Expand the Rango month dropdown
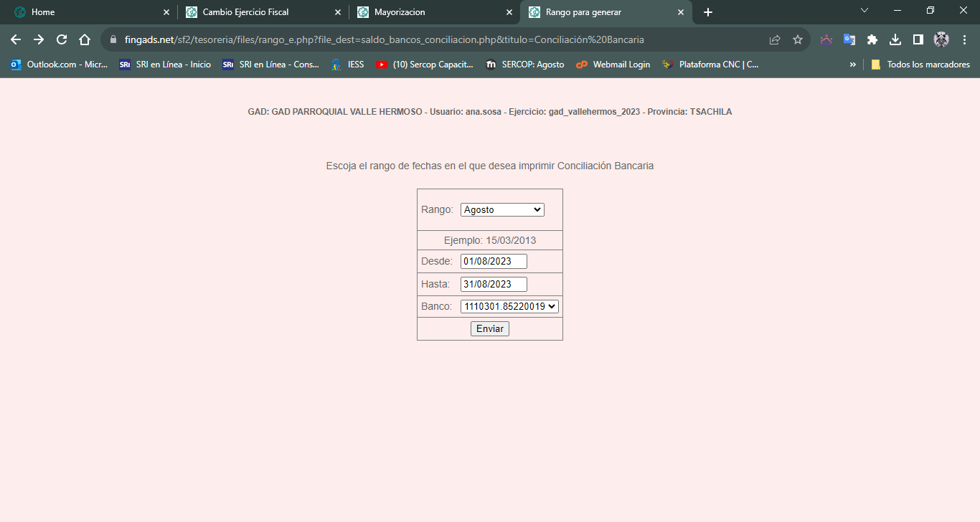The width and height of the screenshot is (980, 522). (x=502, y=210)
